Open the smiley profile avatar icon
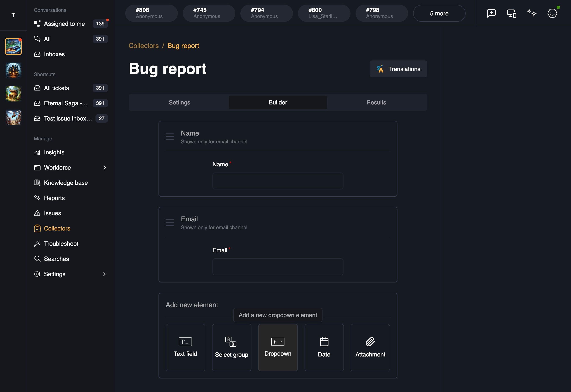The height and width of the screenshot is (392, 571). pyautogui.click(x=552, y=13)
